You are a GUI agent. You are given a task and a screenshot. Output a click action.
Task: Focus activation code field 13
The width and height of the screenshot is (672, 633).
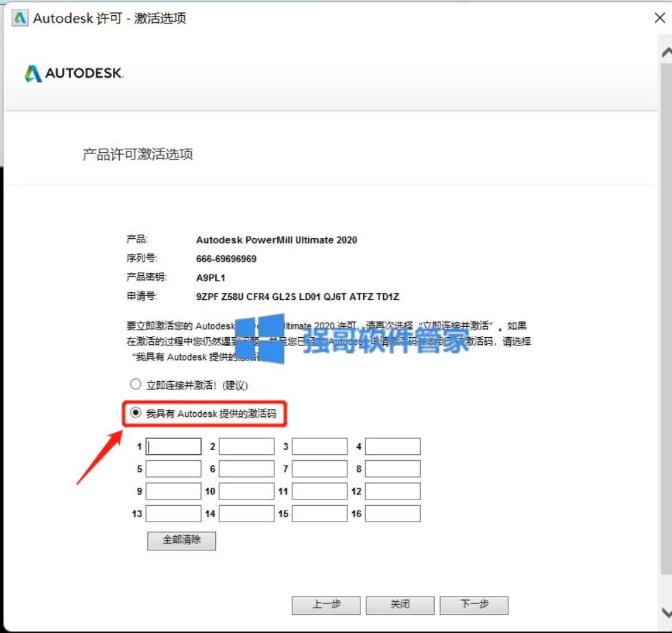click(x=173, y=513)
